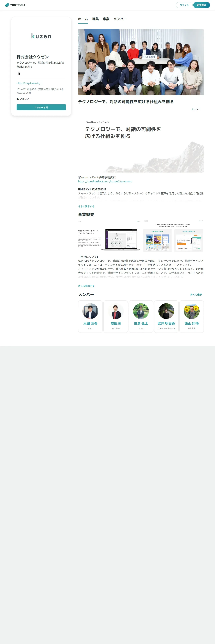The width and height of the screenshot is (215, 644).
Task: Click すべて表示 in the members section
Action: [x=196, y=295]
